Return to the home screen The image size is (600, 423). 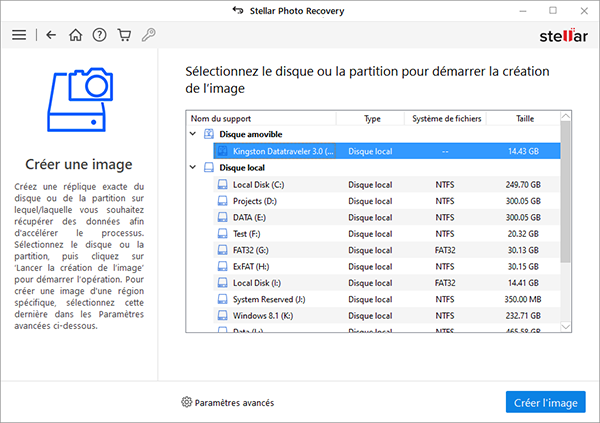[x=75, y=35]
